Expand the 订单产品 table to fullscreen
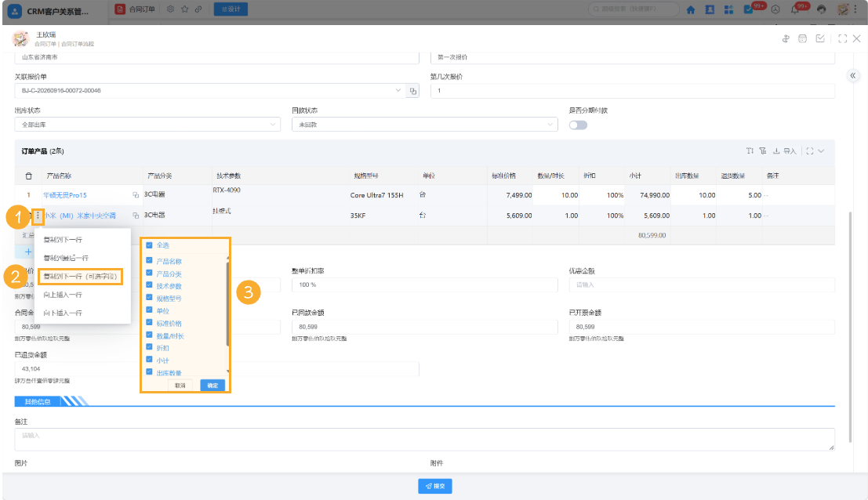 (x=810, y=151)
